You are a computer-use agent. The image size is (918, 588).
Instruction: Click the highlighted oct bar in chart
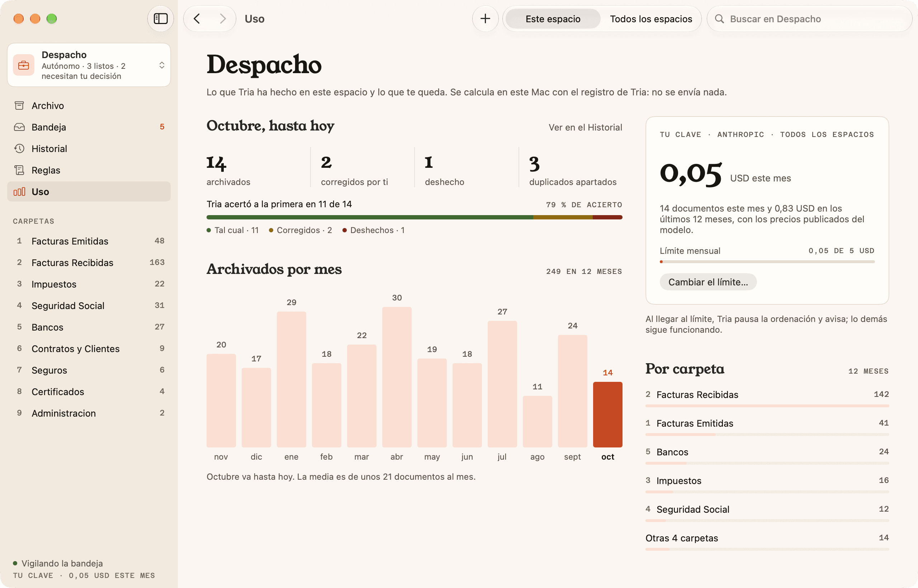click(x=607, y=415)
